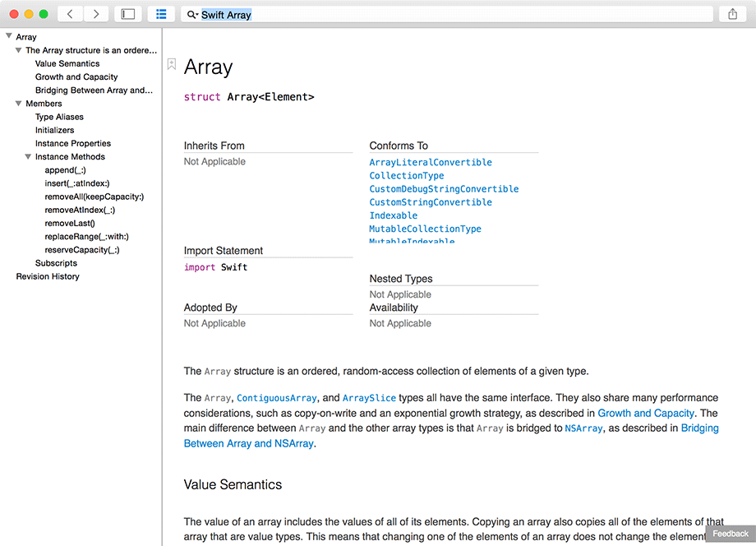Click the Feedback button
The image size is (756, 546).
731,534
